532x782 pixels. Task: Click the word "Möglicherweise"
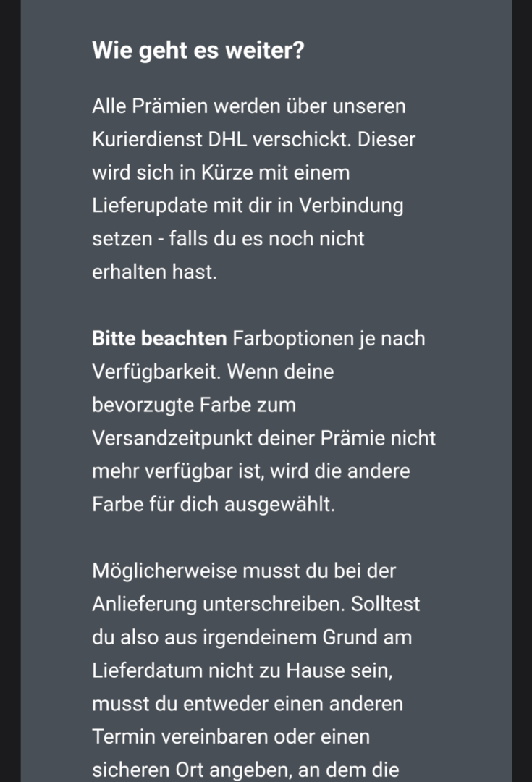point(164,571)
